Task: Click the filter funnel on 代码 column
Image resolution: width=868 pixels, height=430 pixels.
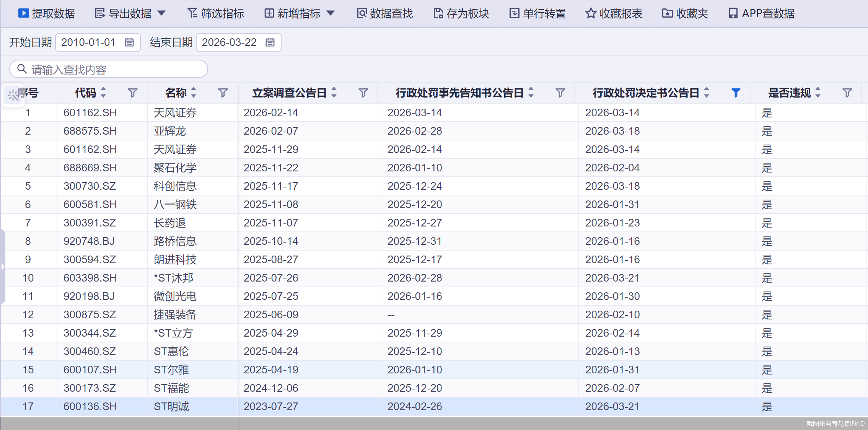Action: tap(133, 93)
